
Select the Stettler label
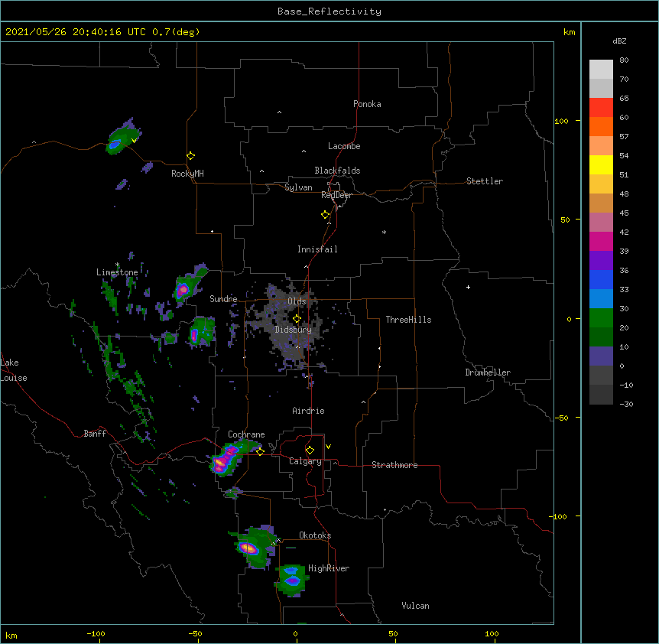tap(485, 181)
